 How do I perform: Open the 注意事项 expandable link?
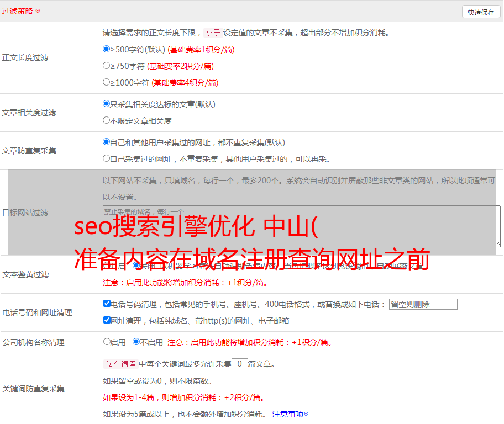pyautogui.click(x=290, y=414)
